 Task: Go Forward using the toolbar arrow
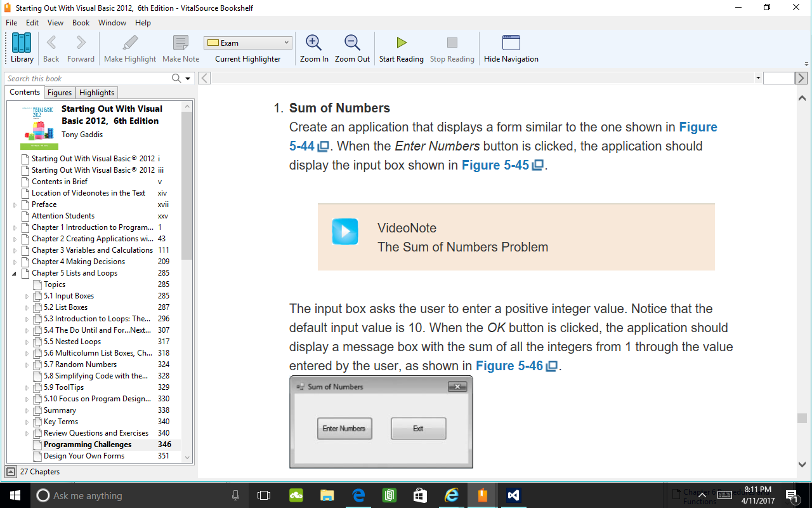(81, 48)
